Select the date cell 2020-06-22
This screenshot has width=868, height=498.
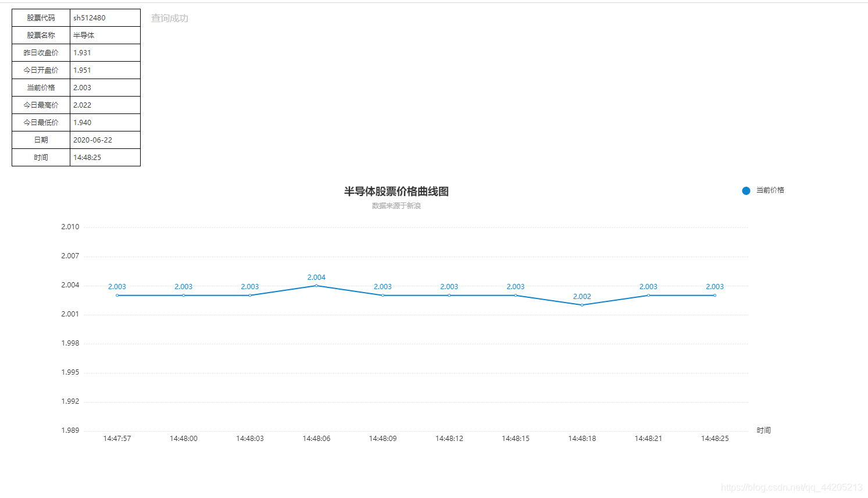pyautogui.click(x=105, y=140)
